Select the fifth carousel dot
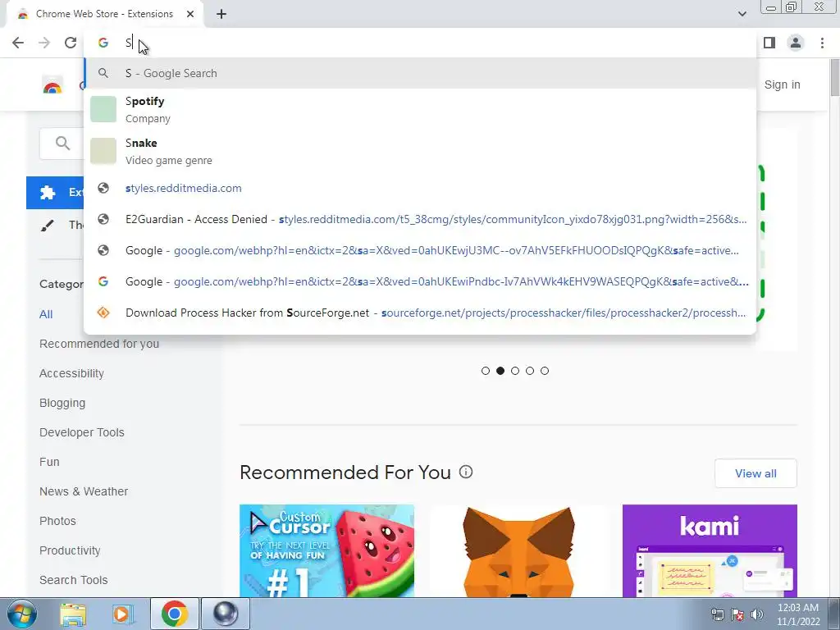The image size is (840, 630). (x=545, y=371)
